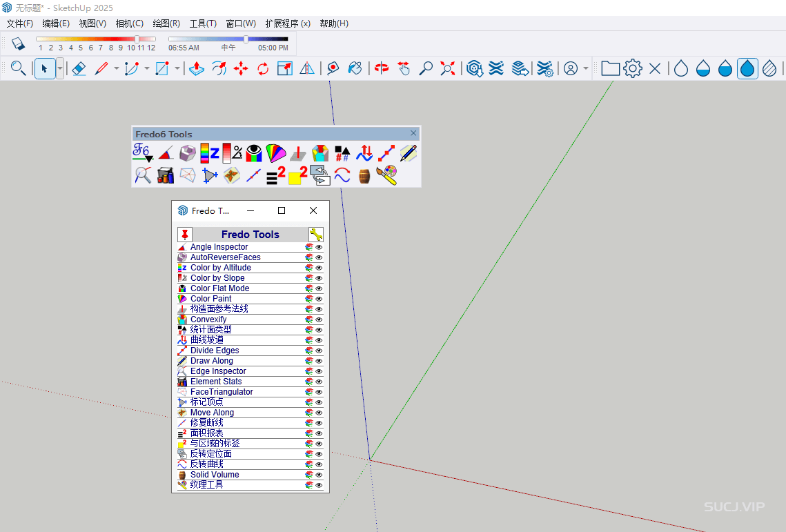Screen dimensions: 786x532
Task: Click the shadow settings icon left of month slider
Action: 18,43
